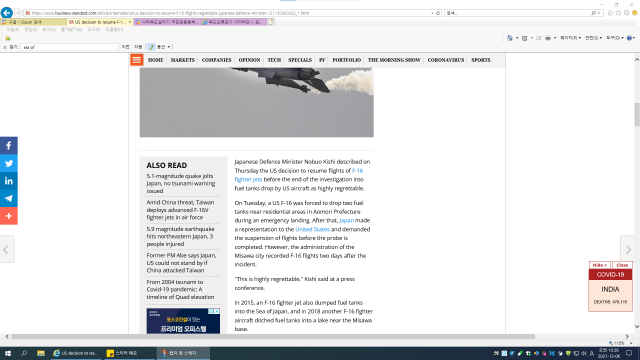Share article via Twitter icon
The height and width of the screenshot is (360, 640).
[9, 163]
